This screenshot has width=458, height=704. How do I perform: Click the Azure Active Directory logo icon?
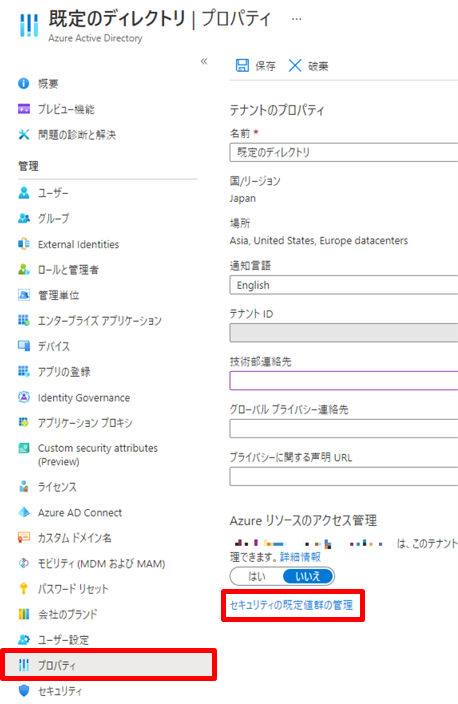tap(29, 25)
